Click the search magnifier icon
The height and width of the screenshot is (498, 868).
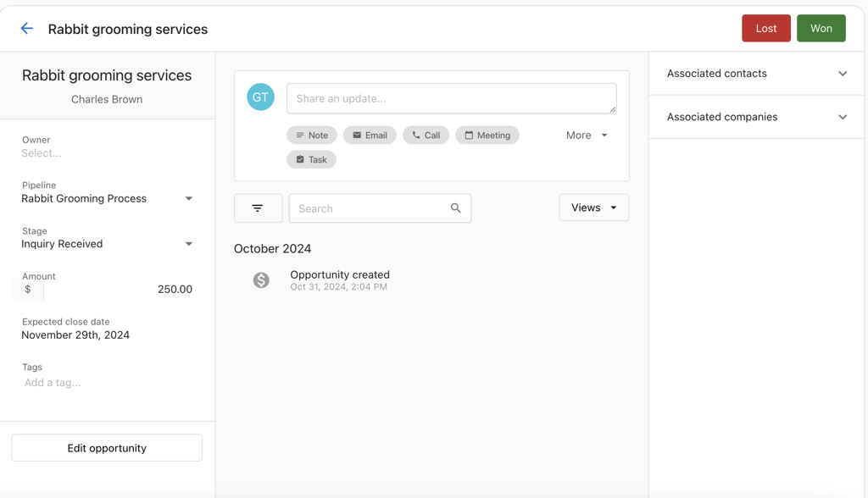(456, 207)
